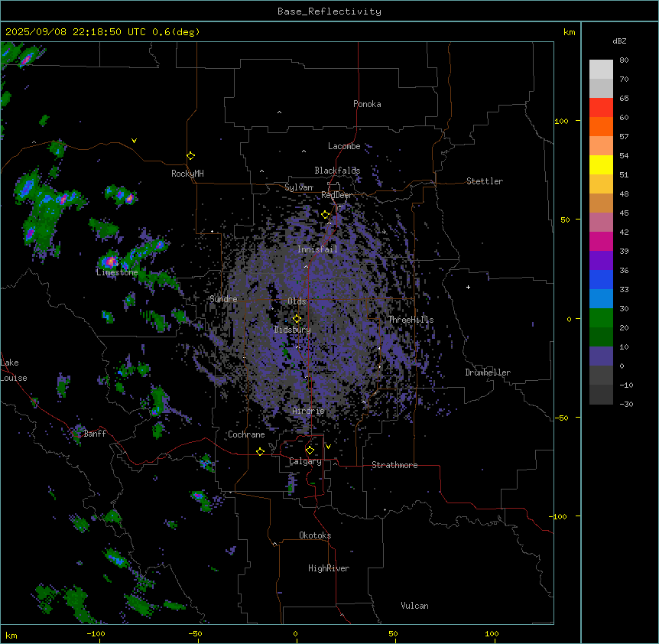Click the -50 tick on right km axis
Viewport: 659px width, 644px height.
(x=561, y=418)
